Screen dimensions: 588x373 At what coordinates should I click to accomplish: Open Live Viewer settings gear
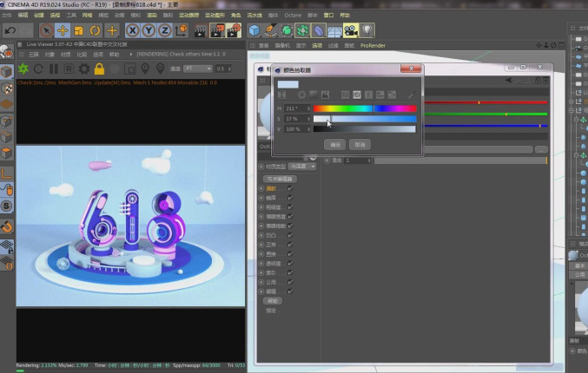pyautogui.click(x=84, y=69)
